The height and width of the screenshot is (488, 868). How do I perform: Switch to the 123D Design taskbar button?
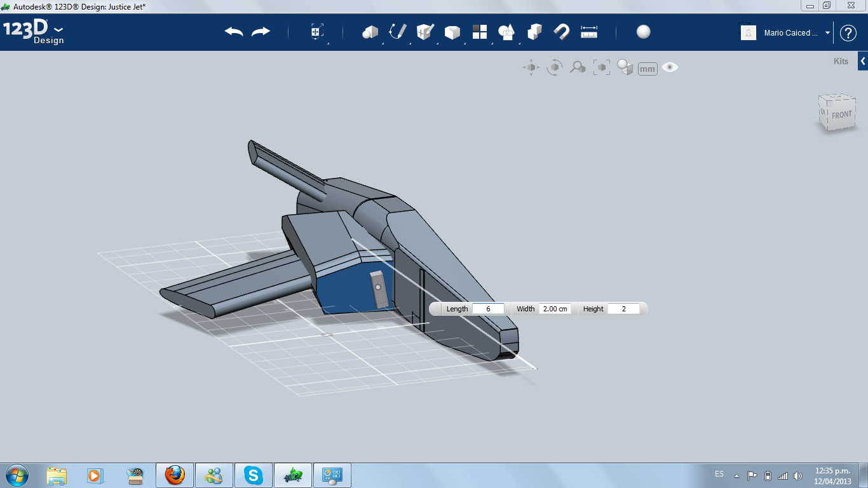click(293, 475)
